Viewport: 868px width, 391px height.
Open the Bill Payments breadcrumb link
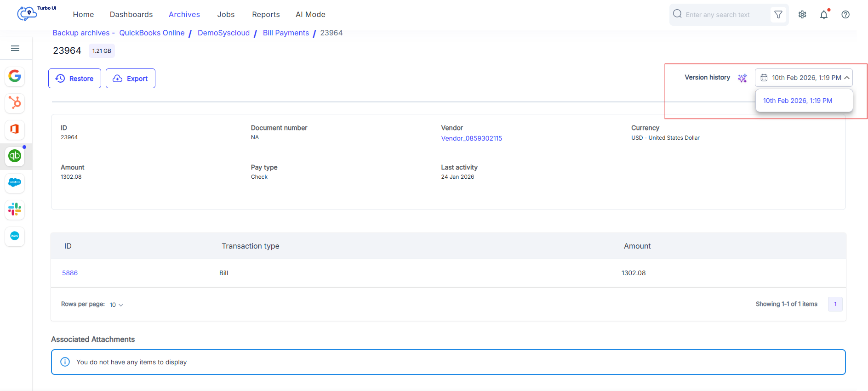tap(286, 33)
